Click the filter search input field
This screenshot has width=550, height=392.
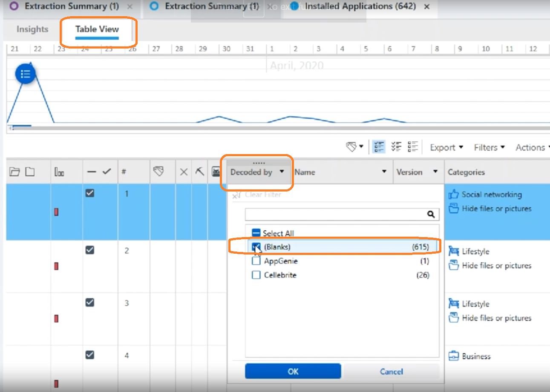coord(337,214)
